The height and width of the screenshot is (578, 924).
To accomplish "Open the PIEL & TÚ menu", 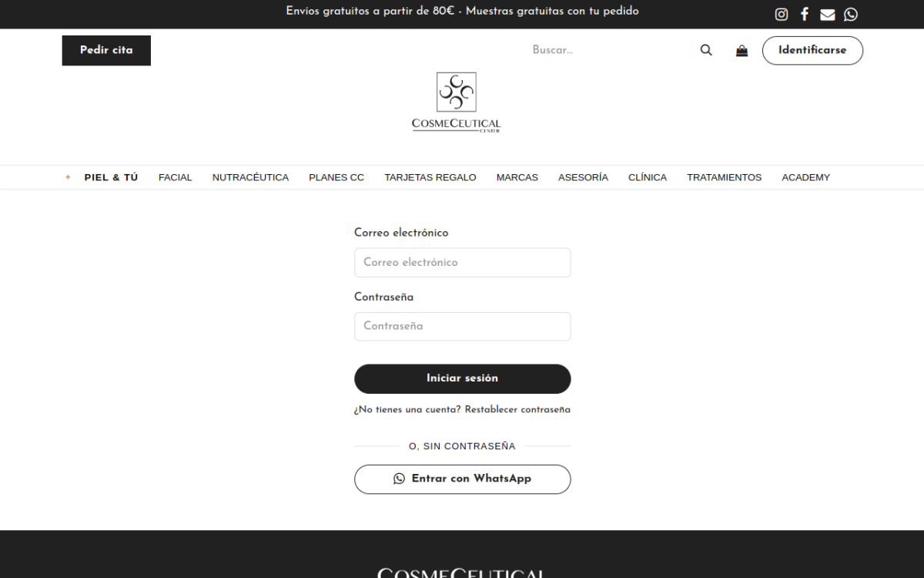I will pos(111,177).
